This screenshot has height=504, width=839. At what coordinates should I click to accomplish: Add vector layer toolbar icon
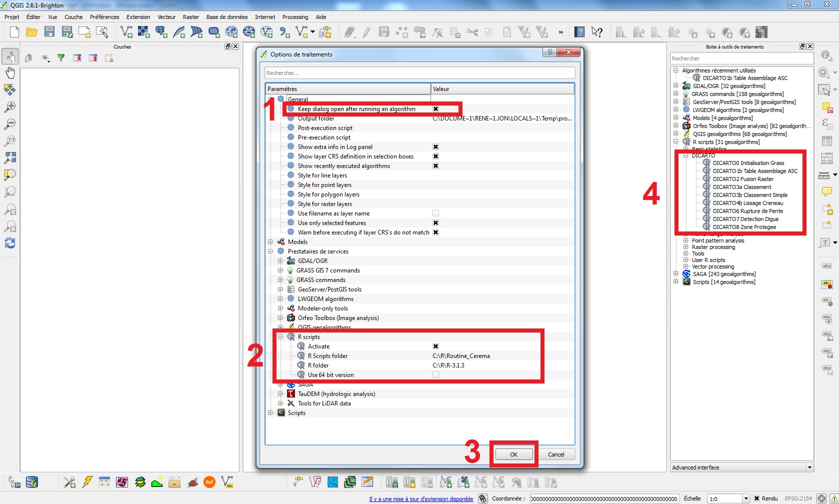126,32
